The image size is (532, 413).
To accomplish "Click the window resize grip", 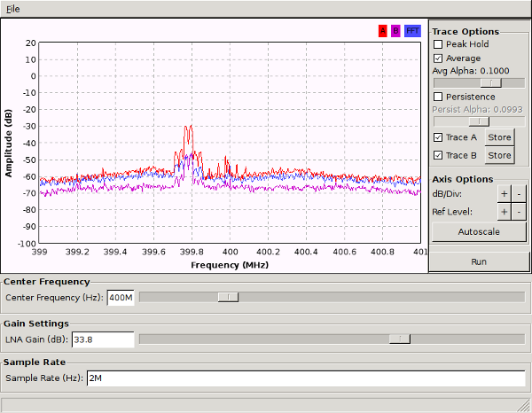I will [524, 405].
